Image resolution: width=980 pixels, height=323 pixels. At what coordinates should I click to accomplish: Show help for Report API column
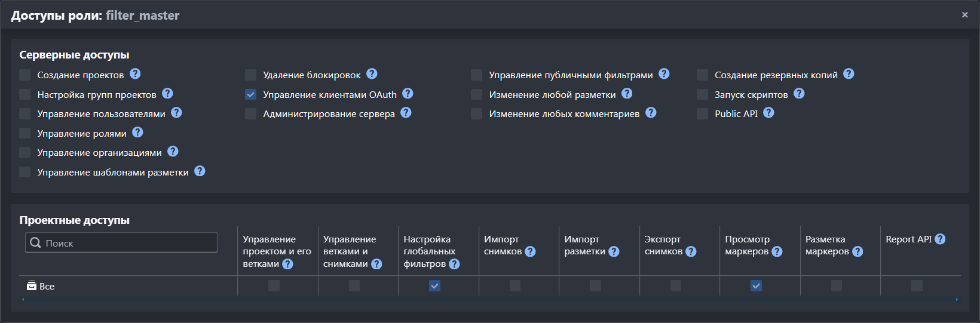pyautogui.click(x=940, y=239)
